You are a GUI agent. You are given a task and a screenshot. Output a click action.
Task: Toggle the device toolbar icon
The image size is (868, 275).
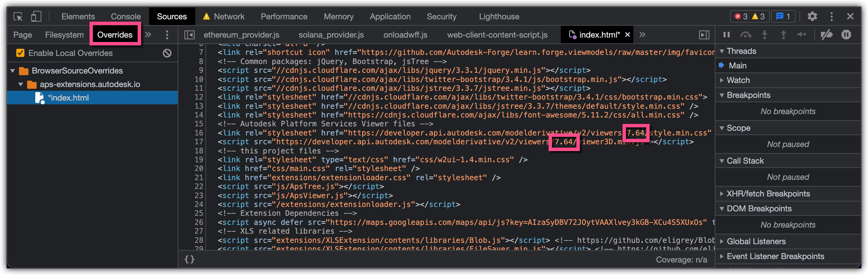(36, 17)
